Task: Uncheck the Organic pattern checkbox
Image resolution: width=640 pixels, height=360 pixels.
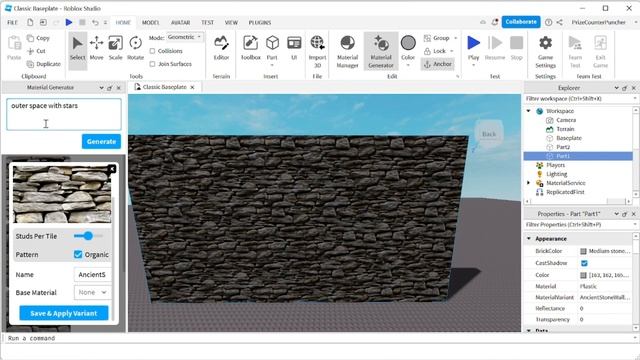Action: (x=78, y=254)
